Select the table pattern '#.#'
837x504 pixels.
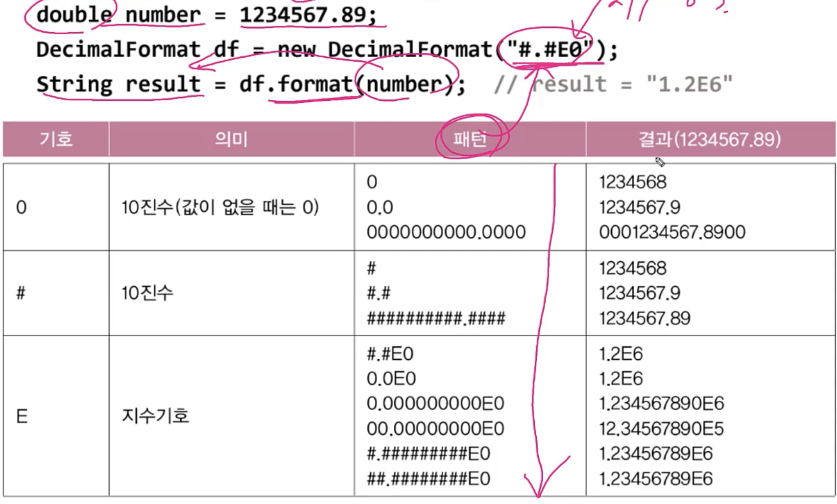click(379, 293)
